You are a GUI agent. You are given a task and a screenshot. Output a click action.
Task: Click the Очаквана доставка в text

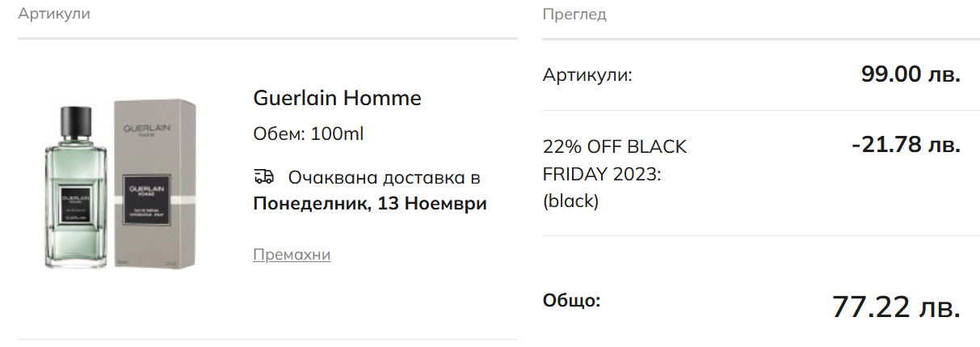pyautogui.click(x=384, y=177)
